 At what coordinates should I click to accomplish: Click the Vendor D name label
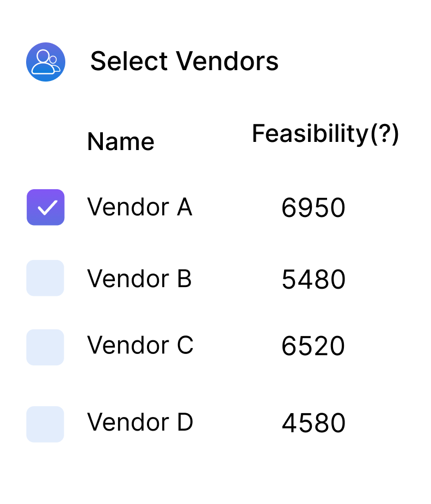click(x=140, y=422)
